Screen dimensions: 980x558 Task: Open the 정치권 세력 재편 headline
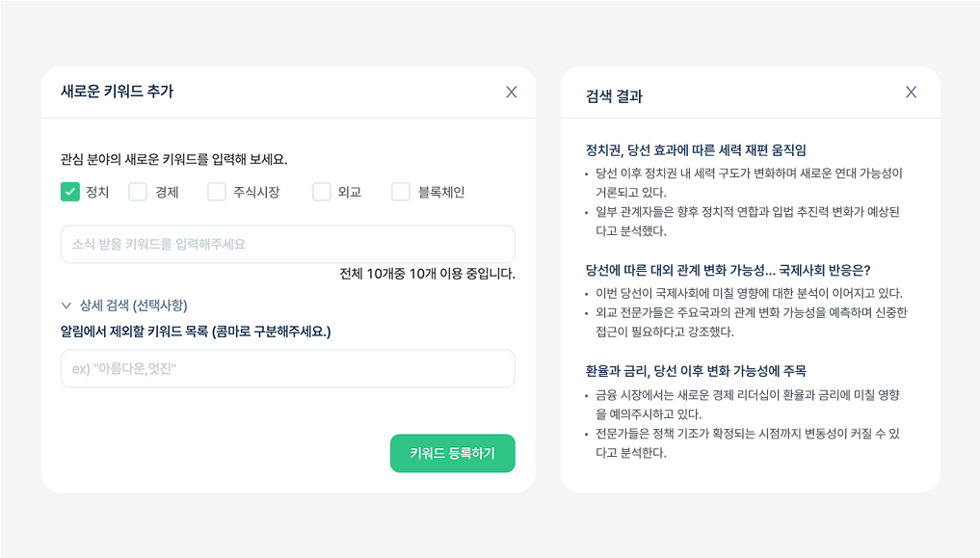click(x=696, y=150)
